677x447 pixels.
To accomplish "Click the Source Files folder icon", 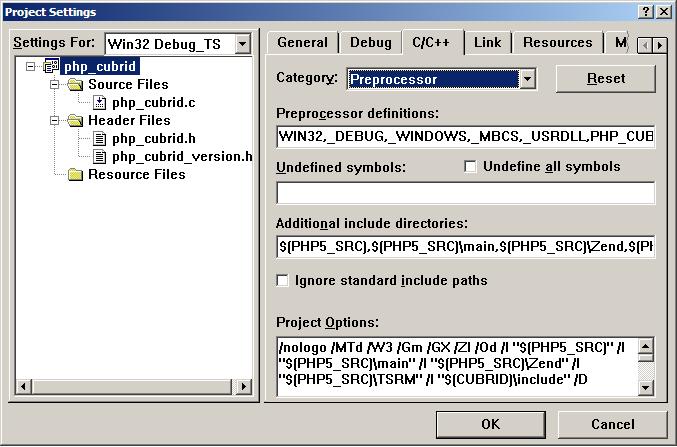I will [x=75, y=85].
